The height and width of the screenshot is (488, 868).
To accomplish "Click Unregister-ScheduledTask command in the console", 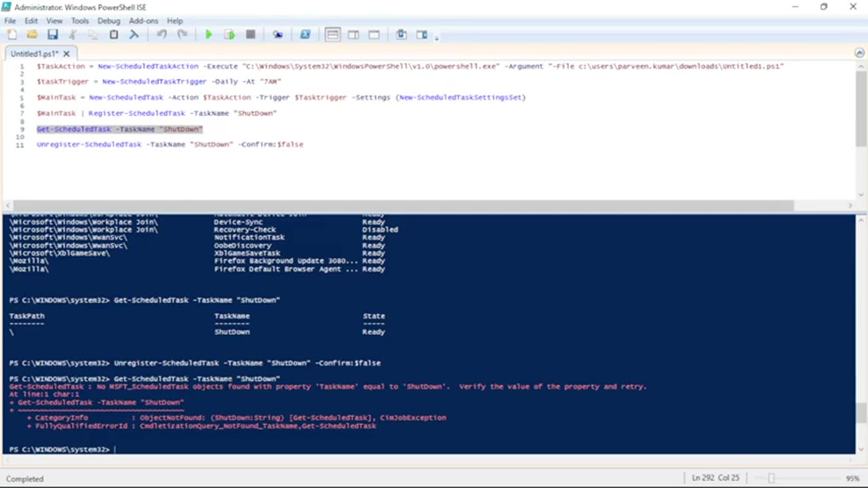I will click(x=248, y=363).
